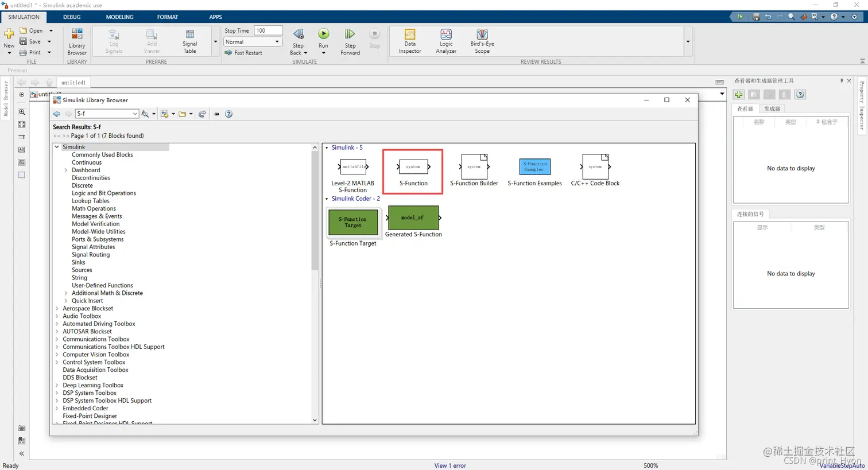Click the quick access search icon
The width and height of the screenshot is (868, 470).
click(792, 17)
